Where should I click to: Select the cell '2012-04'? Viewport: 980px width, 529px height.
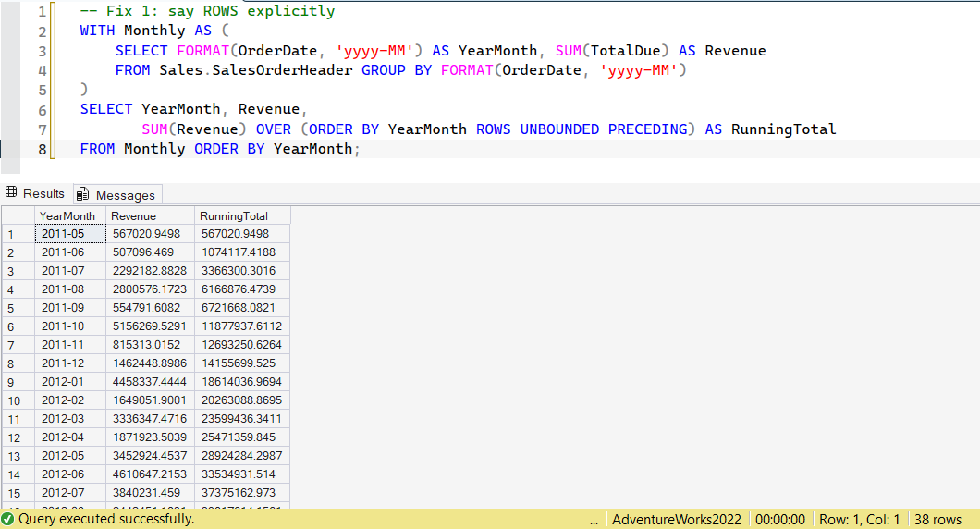click(x=70, y=437)
